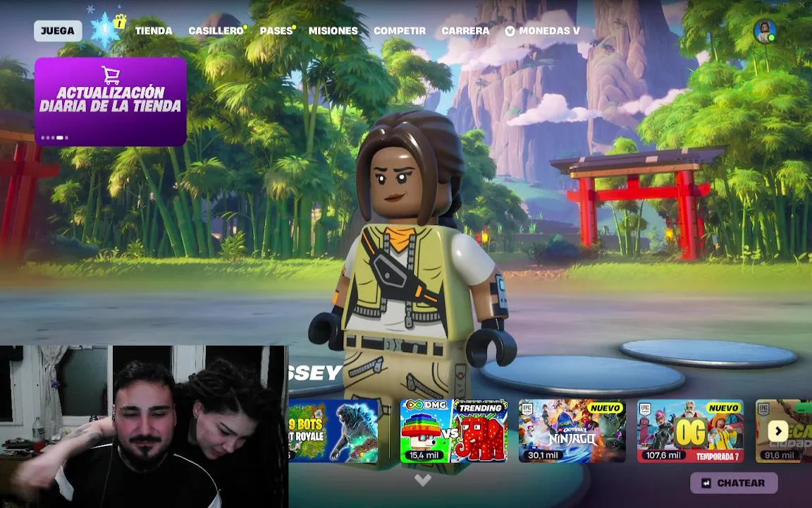Viewport: 812px width, 508px height.
Task: Click the V-Bucks coin icon
Action: [510, 31]
